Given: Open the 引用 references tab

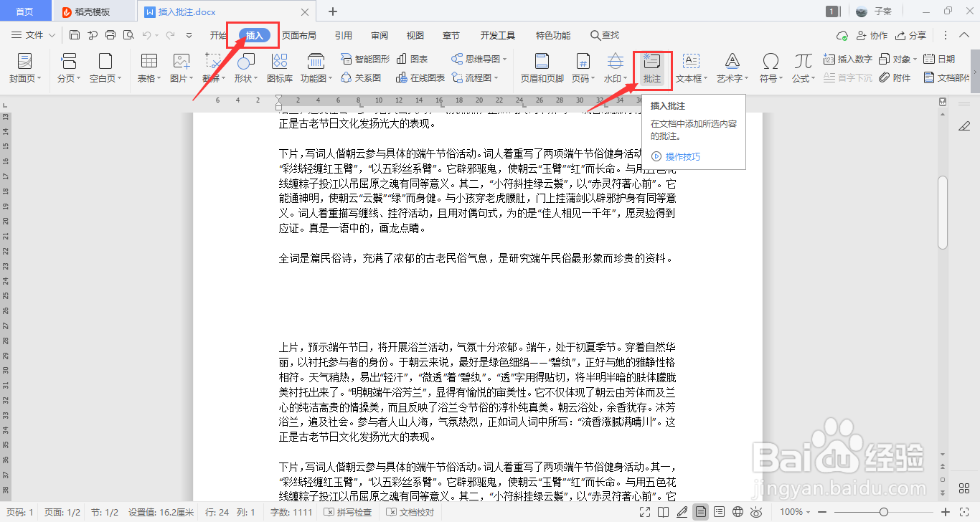Looking at the screenshot, I should coord(343,35).
